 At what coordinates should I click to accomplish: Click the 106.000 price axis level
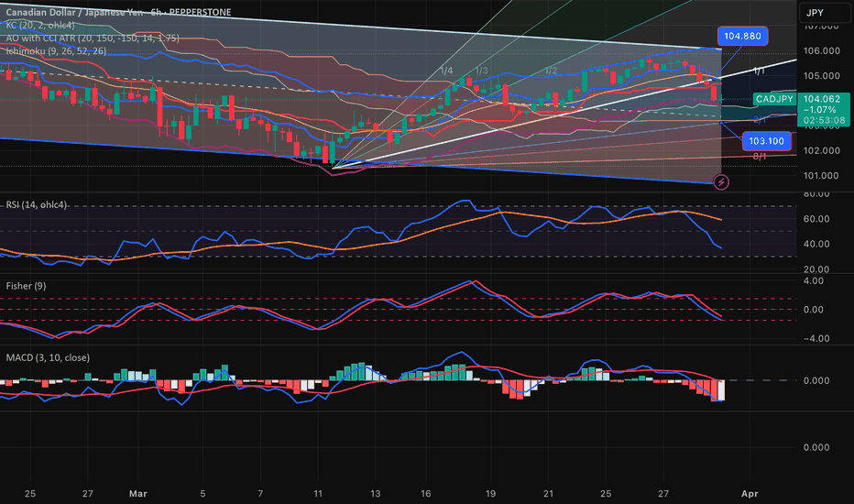[821, 50]
